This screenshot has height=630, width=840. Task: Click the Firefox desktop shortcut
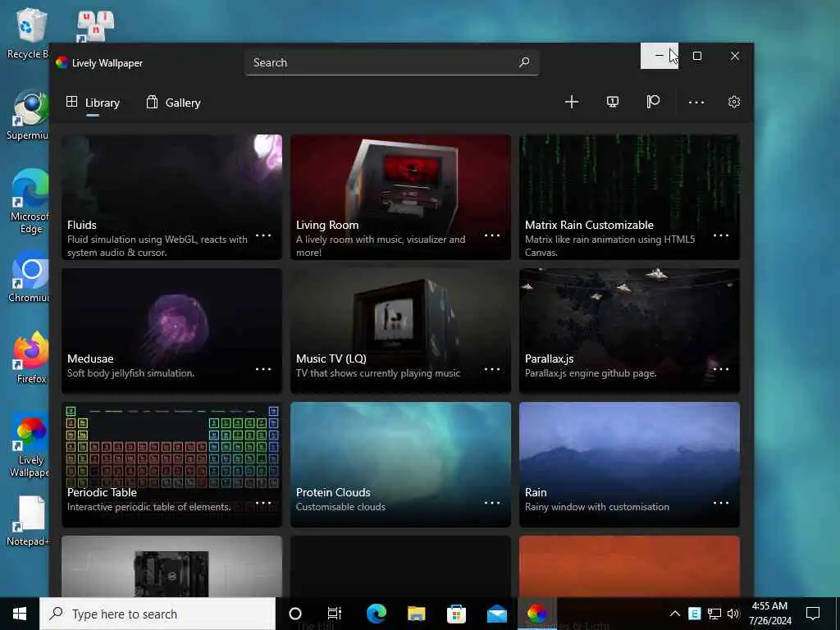(31, 358)
